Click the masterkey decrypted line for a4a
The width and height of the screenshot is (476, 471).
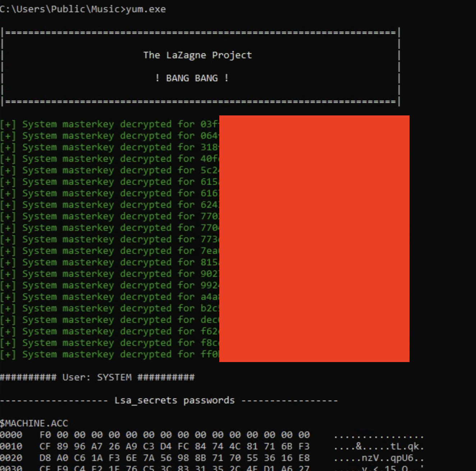[109, 297]
